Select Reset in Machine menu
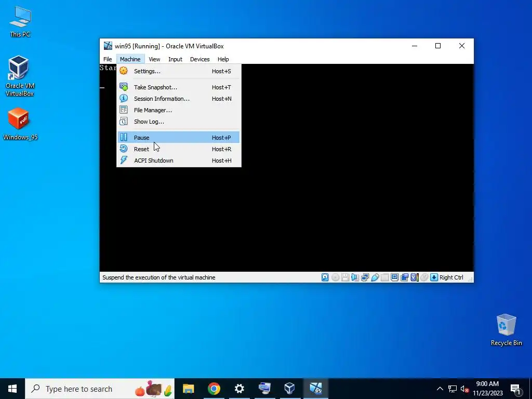 (179, 149)
